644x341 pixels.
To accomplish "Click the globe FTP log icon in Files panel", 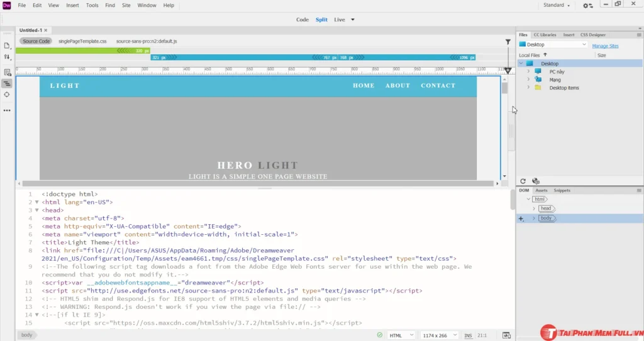I will click(536, 181).
